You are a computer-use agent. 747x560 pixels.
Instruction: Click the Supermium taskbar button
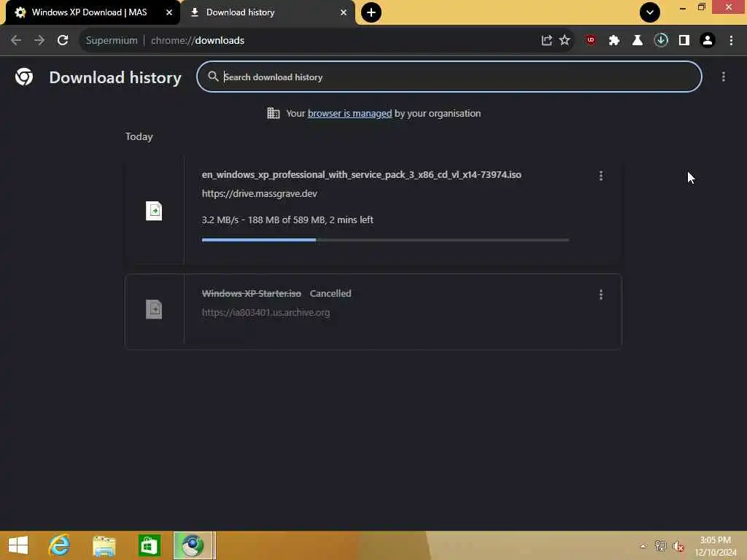click(193, 545)
